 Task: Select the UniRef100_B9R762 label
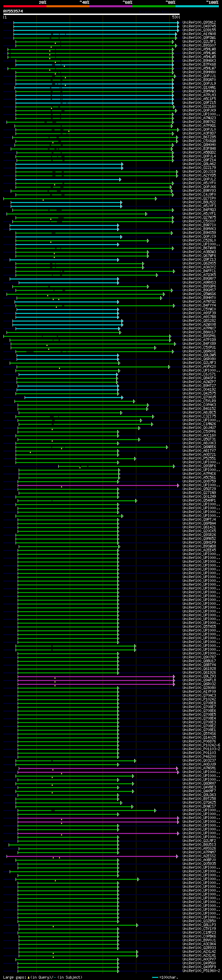[199, 122]
